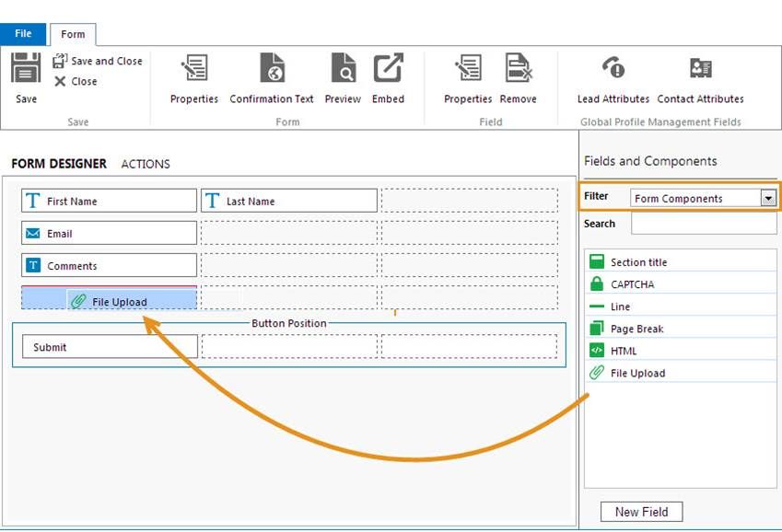The height and width of the screenshot is (532, 782).
Task: Click Save and Close in ribbon
Action: tap(98, 61)
